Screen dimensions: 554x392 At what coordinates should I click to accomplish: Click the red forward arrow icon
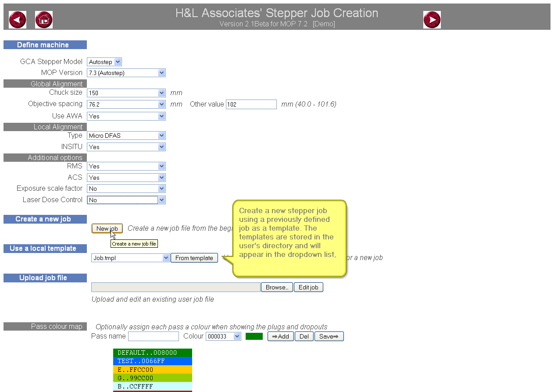pyautogui.click(x=432, y=20)
